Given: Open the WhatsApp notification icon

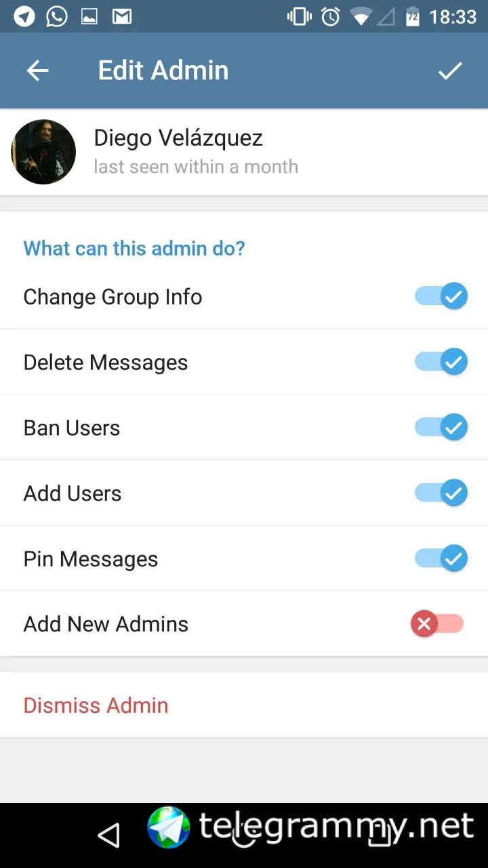Looking at the screenshot, I should click(57, 16).
